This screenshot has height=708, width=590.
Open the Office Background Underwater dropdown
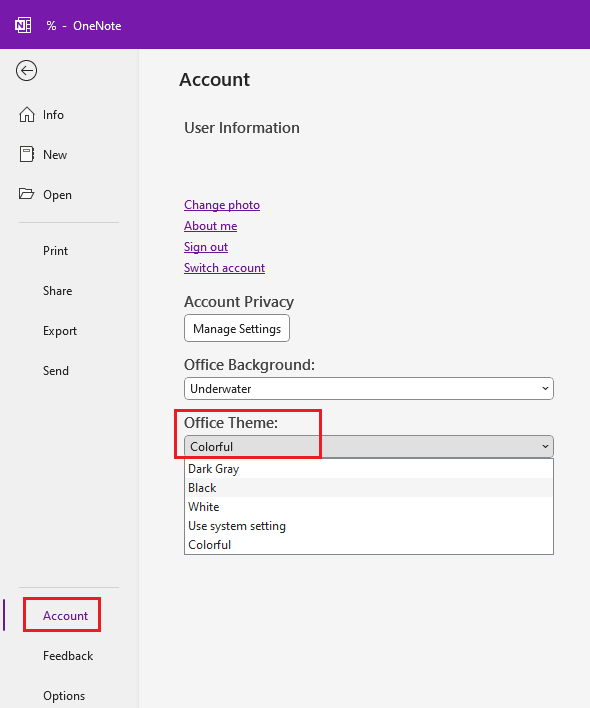(369, 389)
